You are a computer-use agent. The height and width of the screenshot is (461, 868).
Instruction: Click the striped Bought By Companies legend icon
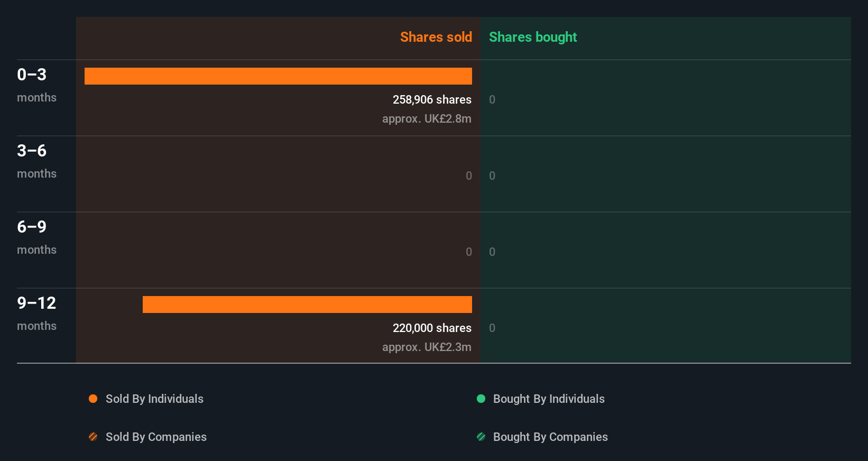click(x=481, y=437)
